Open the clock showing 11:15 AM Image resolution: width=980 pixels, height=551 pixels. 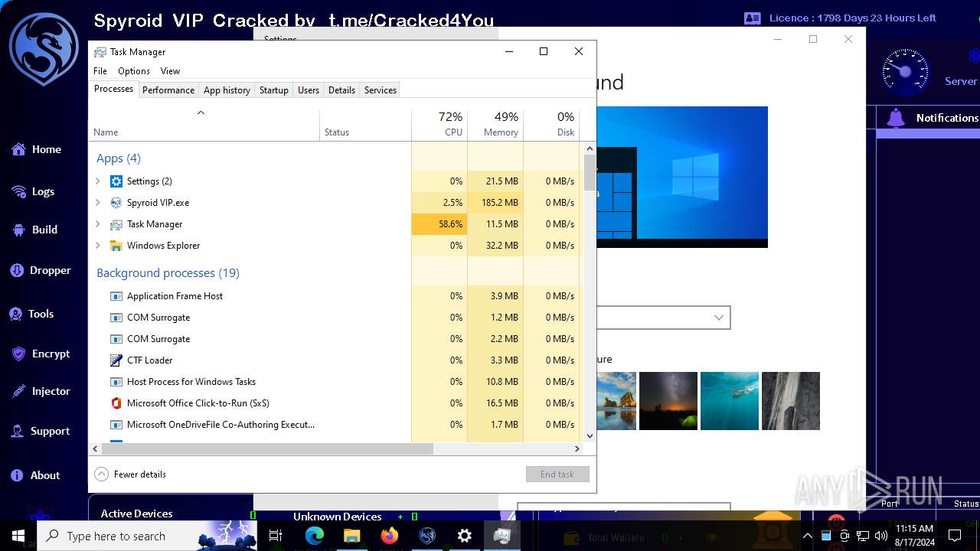click(914, 536)
